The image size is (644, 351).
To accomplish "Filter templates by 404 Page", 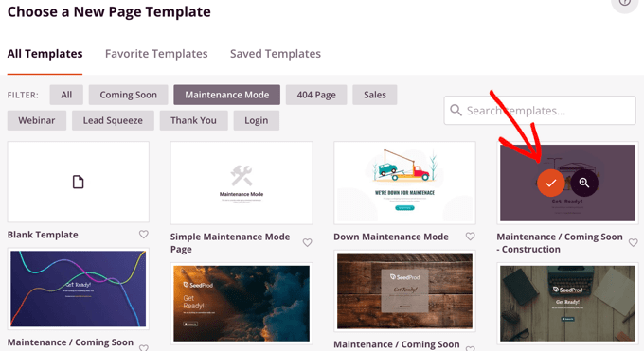I will (316, 95).
